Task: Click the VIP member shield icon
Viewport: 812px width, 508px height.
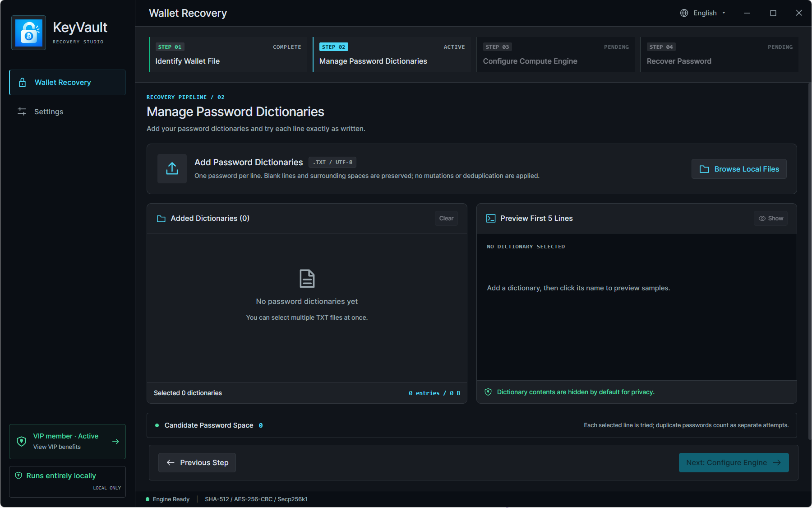Action: click(x=21, y=441)
